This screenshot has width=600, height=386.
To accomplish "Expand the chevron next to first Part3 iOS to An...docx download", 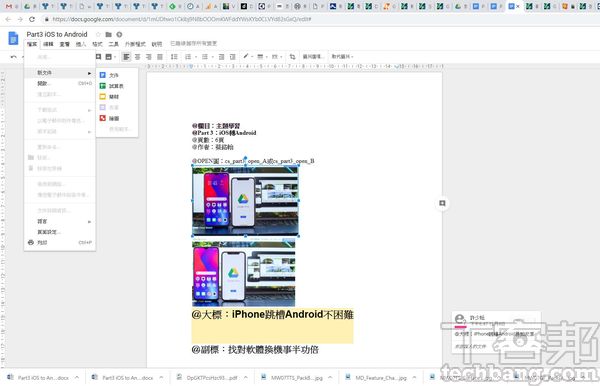I will pos(77,377).
